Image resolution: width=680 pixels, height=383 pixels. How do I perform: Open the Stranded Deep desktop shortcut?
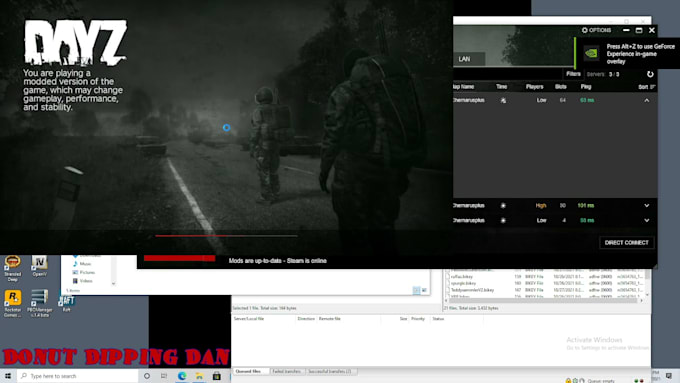pos(13,268)
